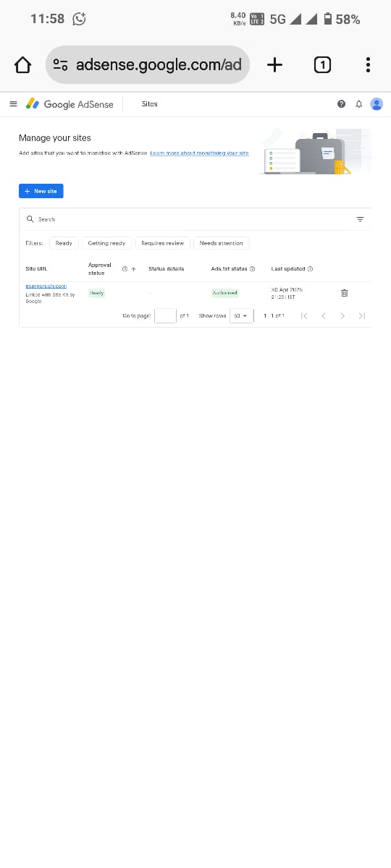Expand the Show rows dropdown
The image size is (391, 868).
click(x=241, y=316)
